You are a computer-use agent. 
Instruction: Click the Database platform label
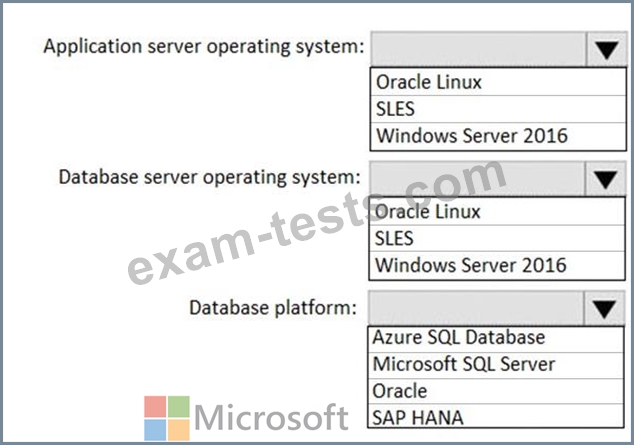[272, 307]
